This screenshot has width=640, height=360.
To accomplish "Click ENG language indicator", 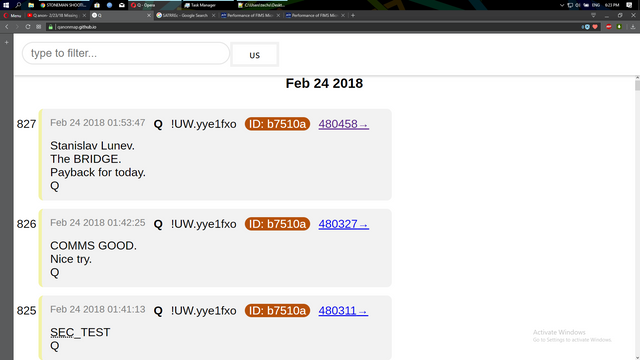I will [x=596, y=5].
